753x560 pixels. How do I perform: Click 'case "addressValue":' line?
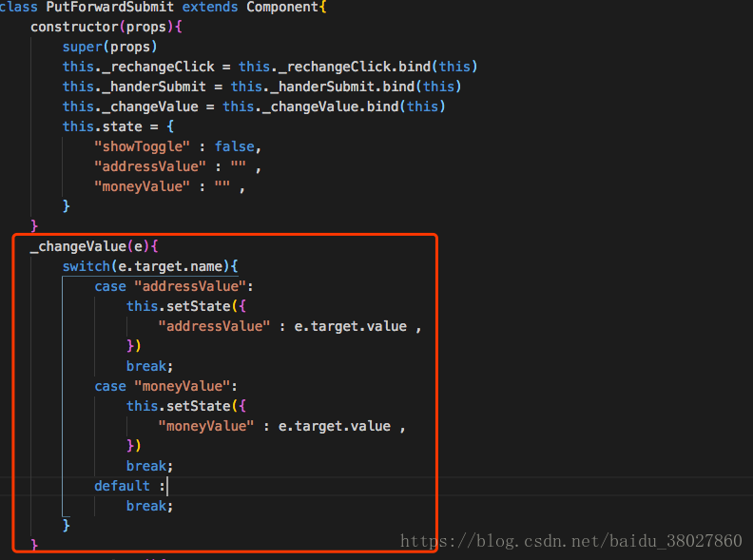(x=174, y=286)
